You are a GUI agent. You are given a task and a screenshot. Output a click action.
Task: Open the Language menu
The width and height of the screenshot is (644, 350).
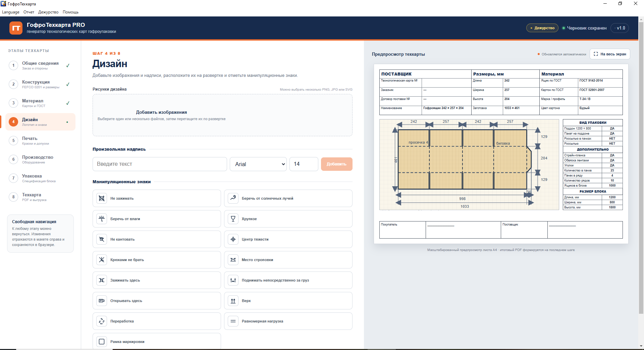coord(11,12)
